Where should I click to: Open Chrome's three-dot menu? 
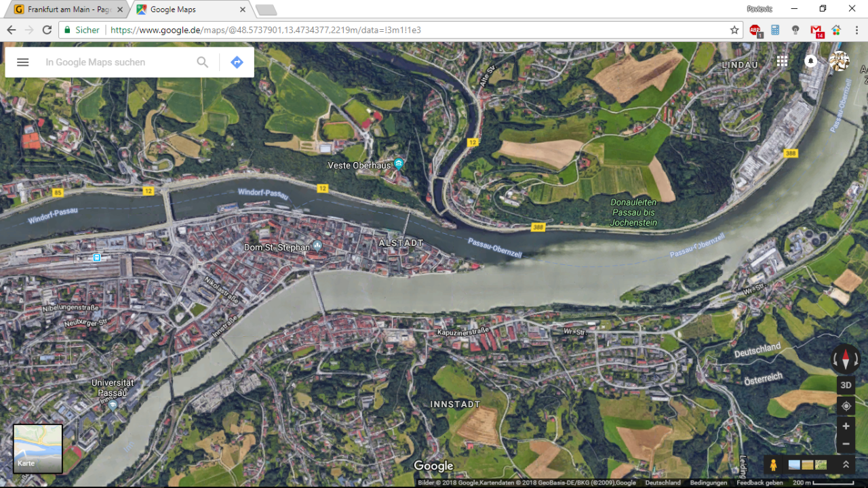[857, 30]
